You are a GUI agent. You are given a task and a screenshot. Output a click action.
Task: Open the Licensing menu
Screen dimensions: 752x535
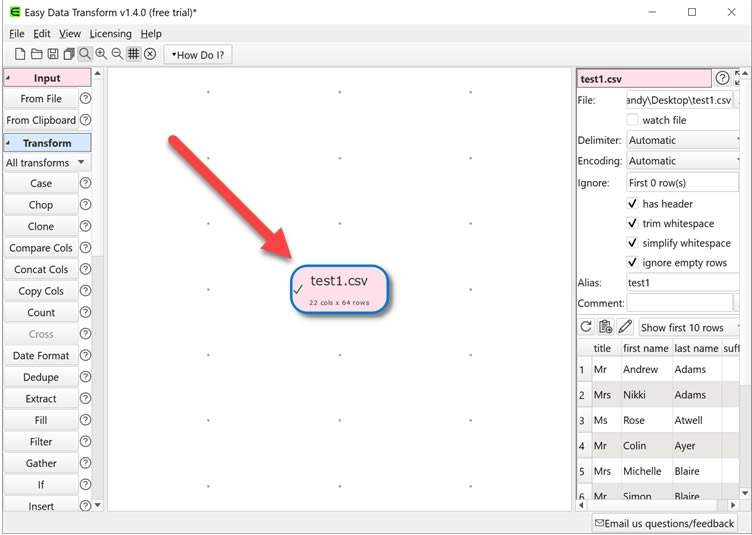pos(110,34)
